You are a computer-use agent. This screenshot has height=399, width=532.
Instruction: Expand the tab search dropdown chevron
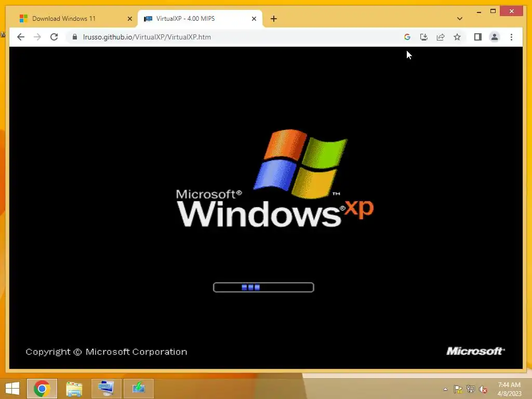pos(459,19)
